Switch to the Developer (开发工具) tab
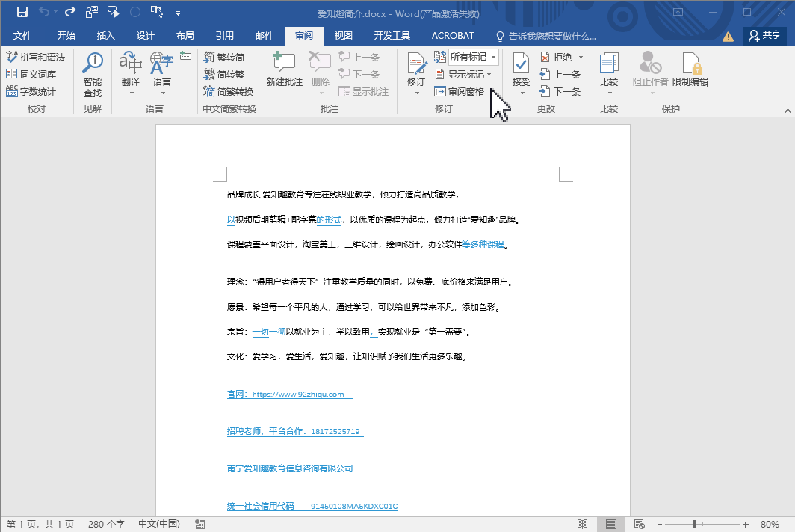This screenshot has height=532, width=795. click(x=392, y=36)
